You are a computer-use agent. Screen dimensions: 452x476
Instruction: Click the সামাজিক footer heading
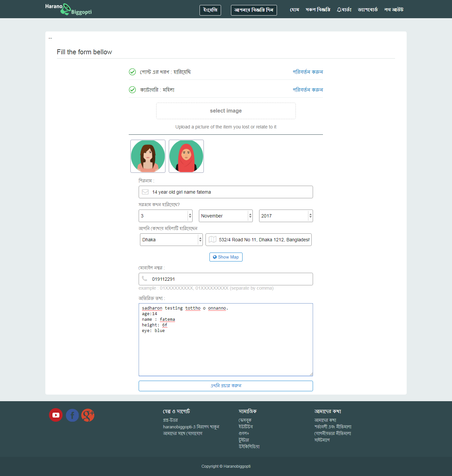pos(248,411)
